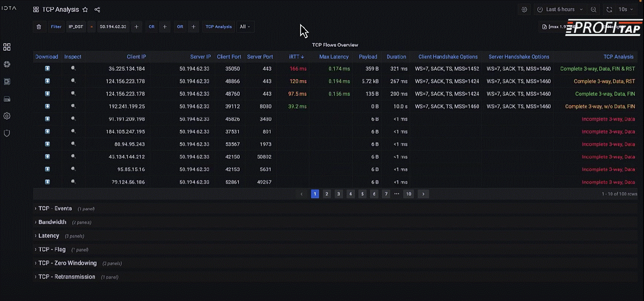Inspect flow from client 45.134.144.212
The image size is (644, 301).
[x=73, y=157]
